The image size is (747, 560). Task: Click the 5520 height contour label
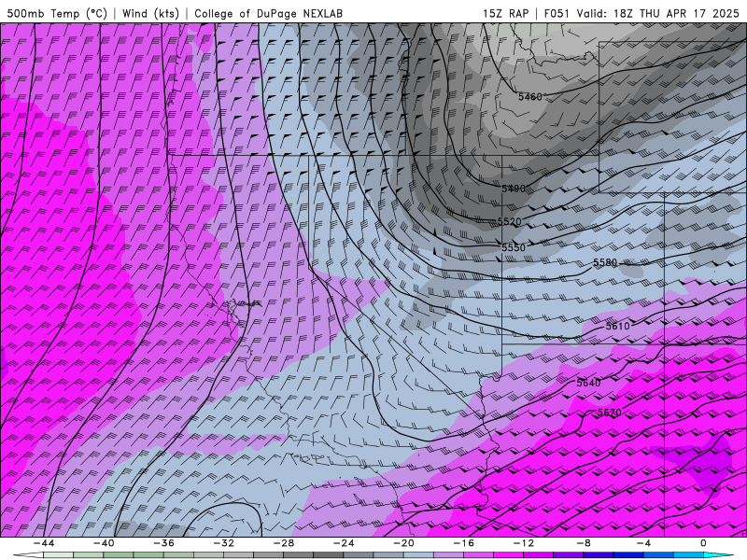pyautogui.click(x=509, y=222)
